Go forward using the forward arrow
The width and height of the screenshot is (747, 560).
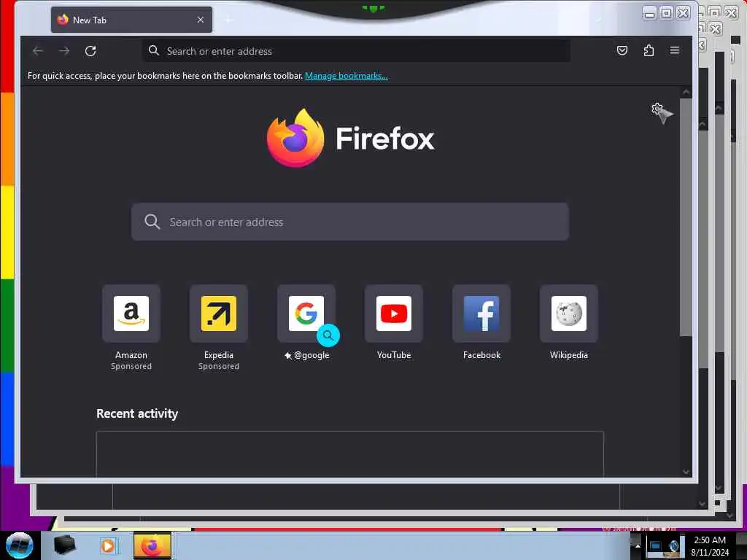pyautogui.click(x=64, y=50)
